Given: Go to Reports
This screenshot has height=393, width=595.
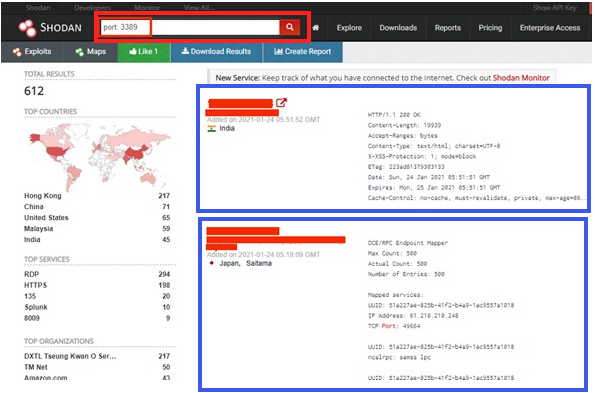Looking at the screenshot, I should (x=448, y=28).
